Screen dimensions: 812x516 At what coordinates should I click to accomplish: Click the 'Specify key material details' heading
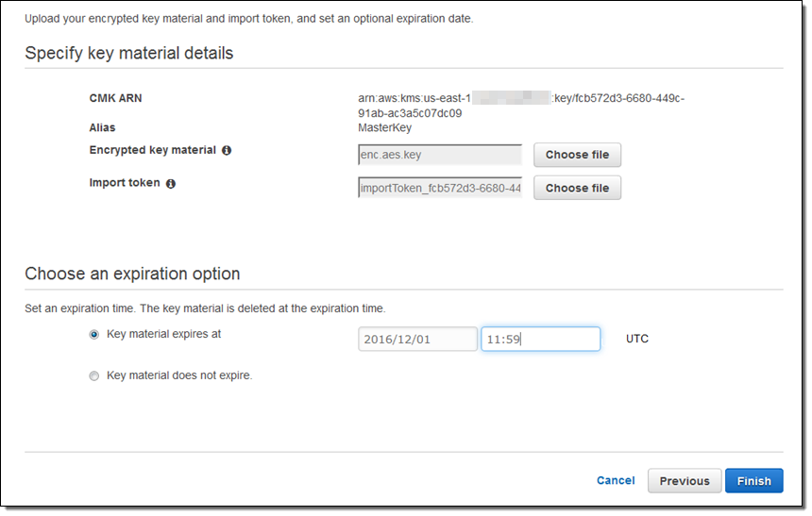point(129,53)
